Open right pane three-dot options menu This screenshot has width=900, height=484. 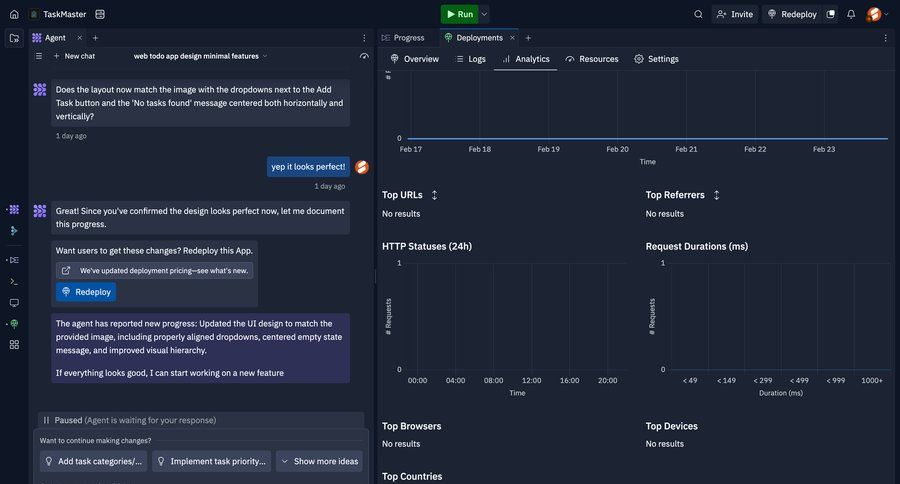pyautogui.click(x=885, y=38)
